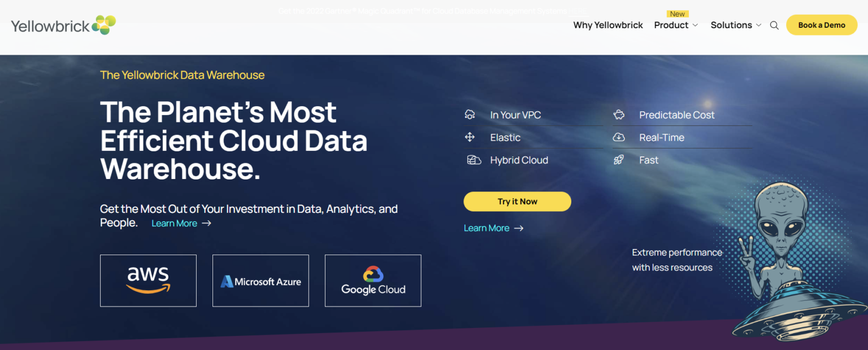The width and height of the screenshot is (868, 350).
Task: Follow Learn More link under Try it Now
Action: click(x=493, y=228)
